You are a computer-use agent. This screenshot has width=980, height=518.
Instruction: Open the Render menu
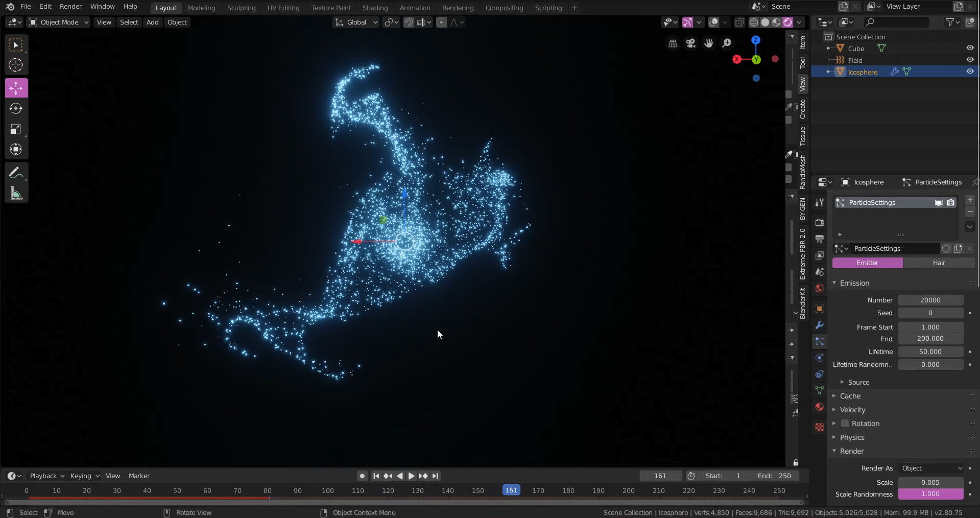pos(70,7)
